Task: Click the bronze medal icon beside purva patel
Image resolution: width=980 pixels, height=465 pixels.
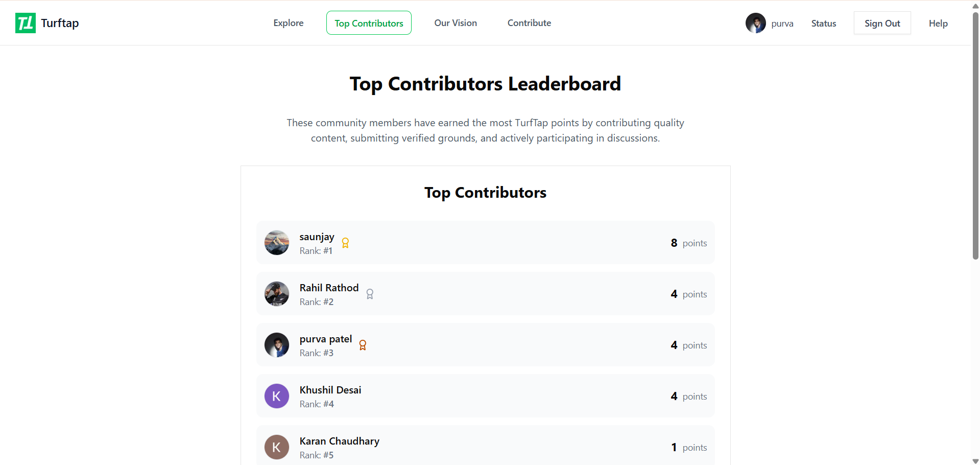Action: coord(363,345)
